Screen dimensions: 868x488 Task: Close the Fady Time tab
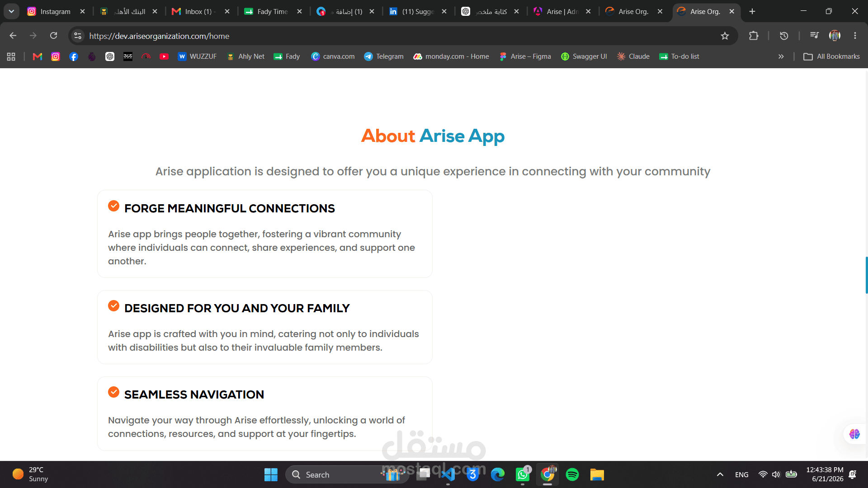tap(299, 11)
